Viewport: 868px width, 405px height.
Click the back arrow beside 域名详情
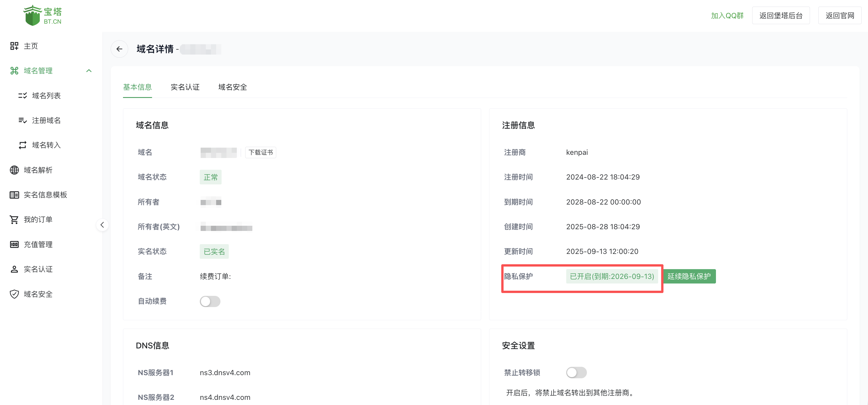(x=119, y=49)
